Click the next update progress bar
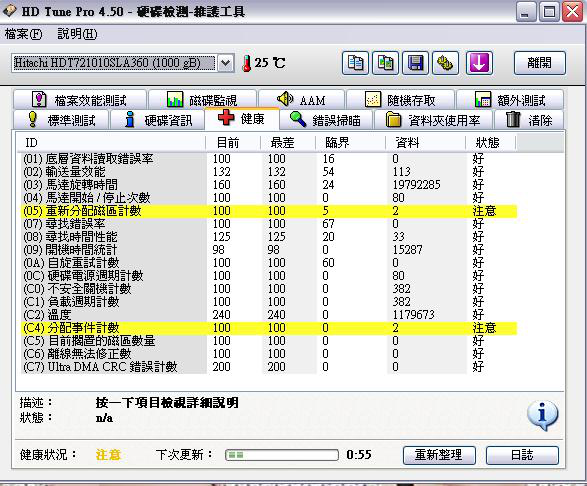Screen dimensions: 587x486 [282, 455]
